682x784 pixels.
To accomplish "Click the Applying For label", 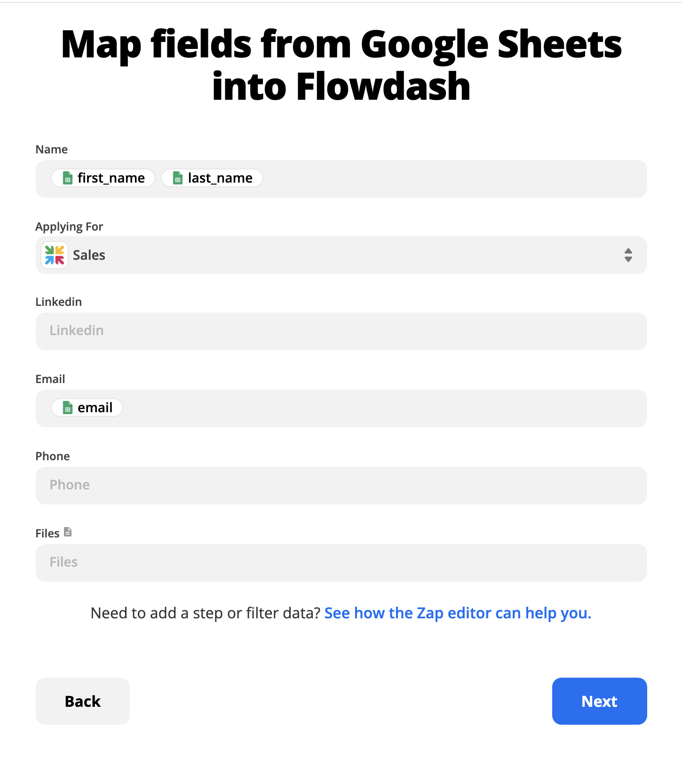I will 69,226.
